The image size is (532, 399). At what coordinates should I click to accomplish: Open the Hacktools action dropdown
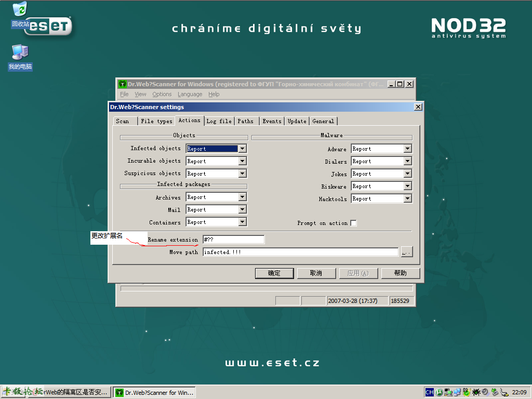tap(407, 198)
